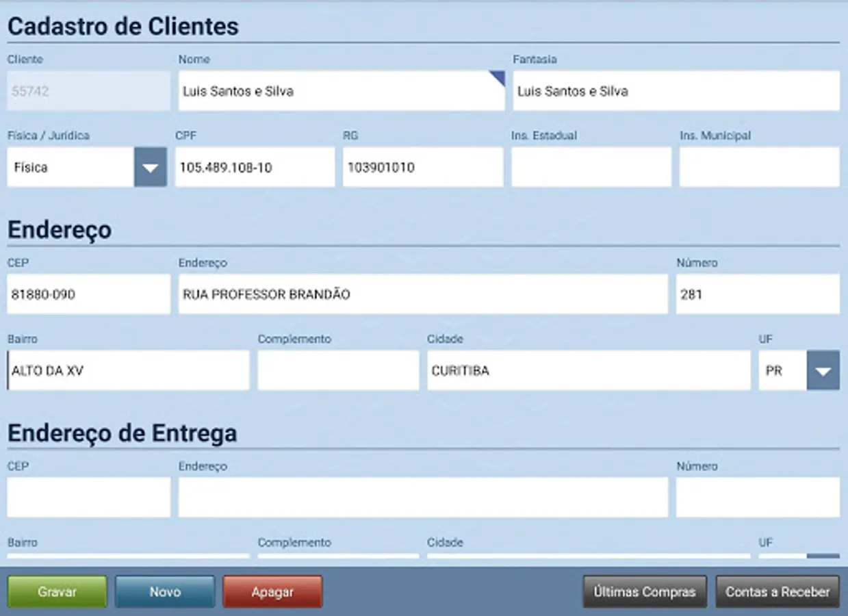
Task: Click the Gravar button
Action: coord(57,592)
